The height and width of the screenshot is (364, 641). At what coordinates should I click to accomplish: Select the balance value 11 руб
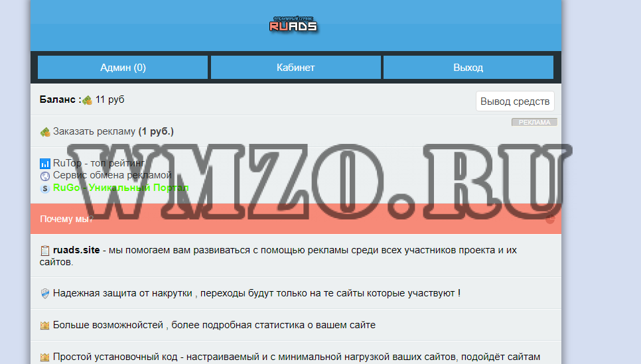pyautogui.click(x=110, y=99)
